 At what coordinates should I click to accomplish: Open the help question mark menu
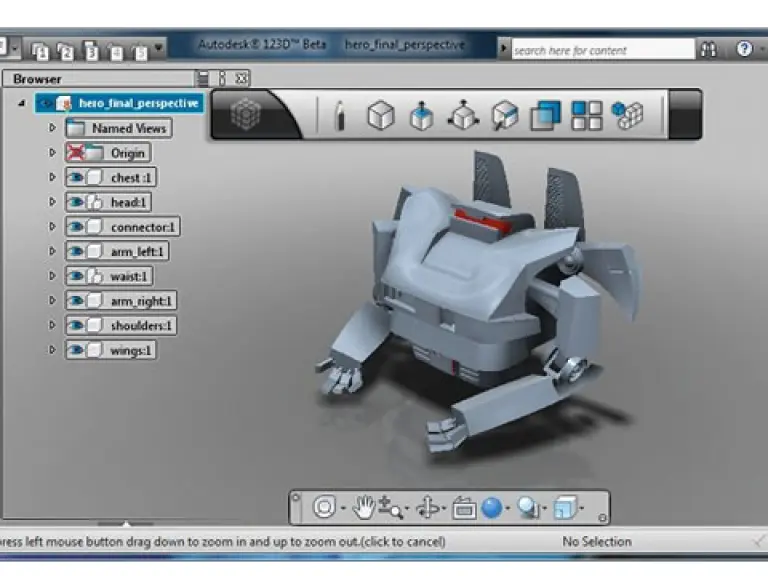point(745,49)
